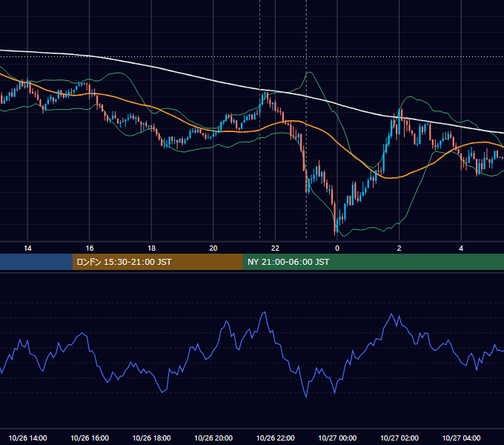Click the '10/26 14:00' date label
This screenshot has height=445, width=504.
[x=27, y=438]
